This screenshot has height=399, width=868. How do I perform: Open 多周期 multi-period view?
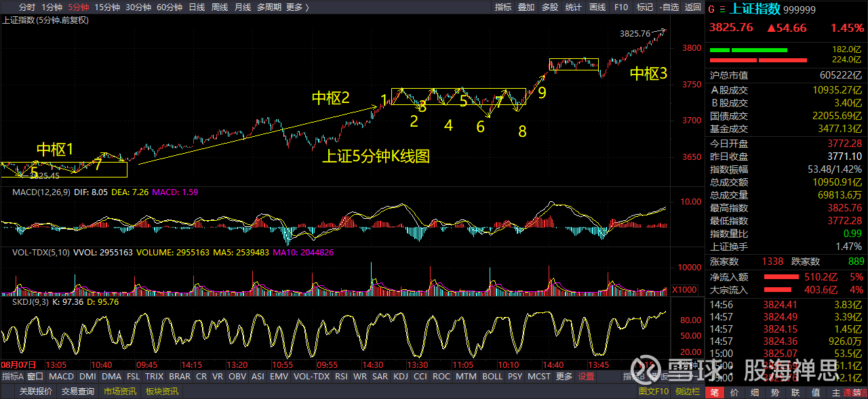pos(269,7)
